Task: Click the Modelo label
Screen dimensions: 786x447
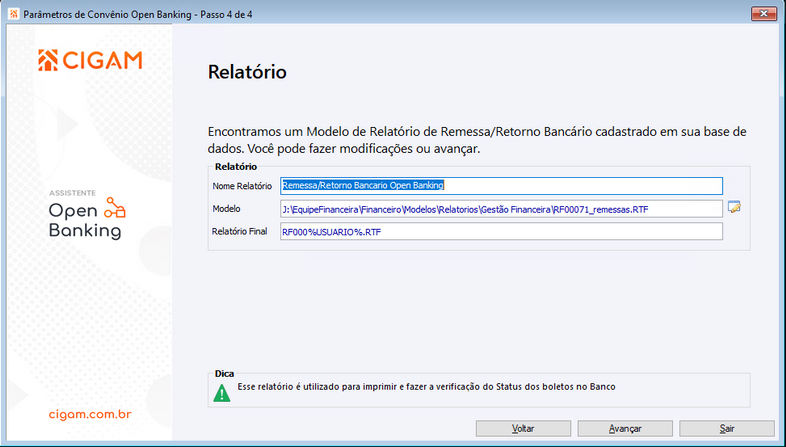Action: 227,208
